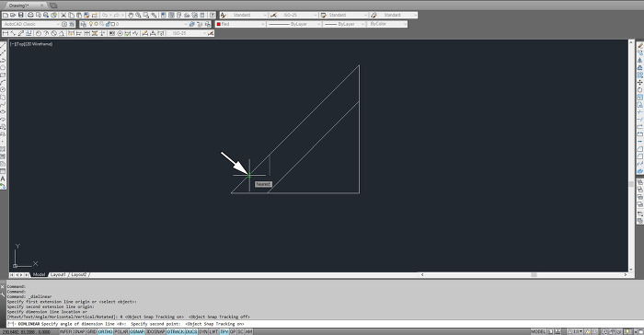Select the Multiline Text tool
The width and height of the screenshot is (644, 335).
pyautogui.click(x=3, y=179)
